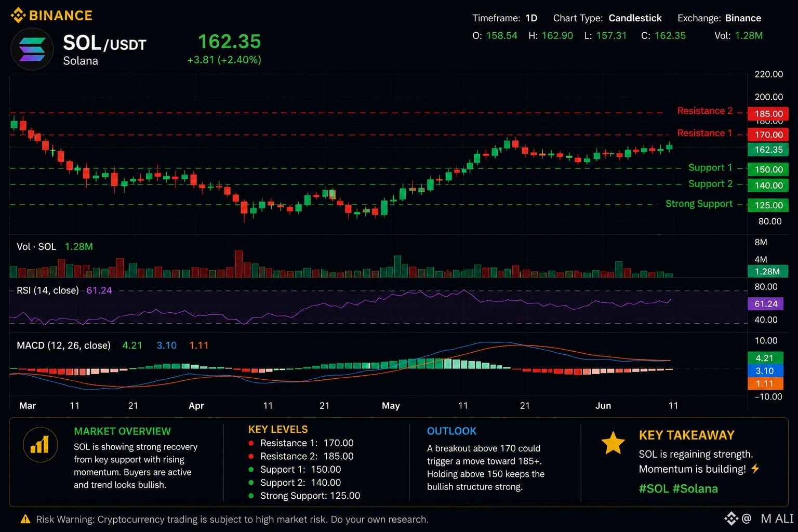798x532 pixels.
Task: Click the -10.00 MACD axis label
Action: (768, 397)
